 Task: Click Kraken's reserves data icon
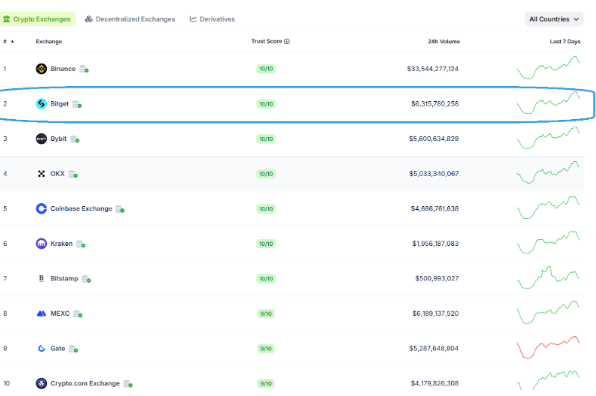(81, 244)
